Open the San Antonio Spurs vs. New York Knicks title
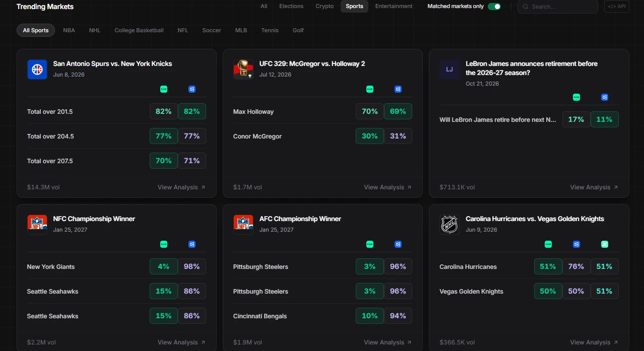This screenshot has height=351, width=644. click(x=112, y=64)
